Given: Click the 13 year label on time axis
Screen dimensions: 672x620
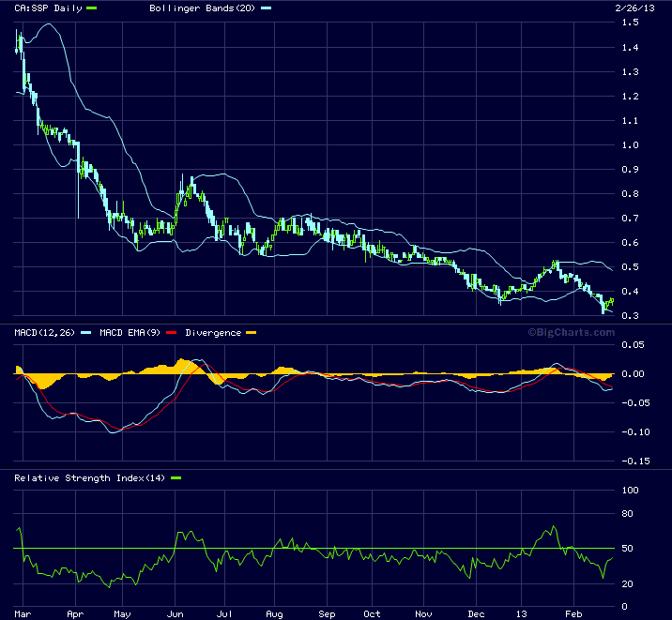Looking at the screenshot, I should pyautogui.click(x=521, y=614).
